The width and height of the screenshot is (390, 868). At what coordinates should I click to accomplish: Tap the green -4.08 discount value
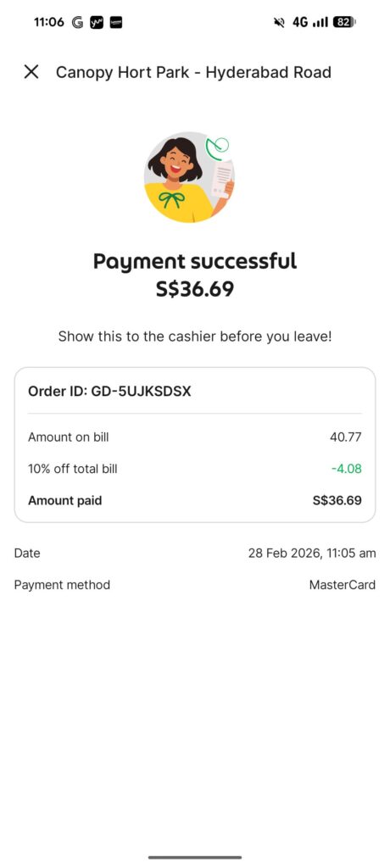pos(346,469)
